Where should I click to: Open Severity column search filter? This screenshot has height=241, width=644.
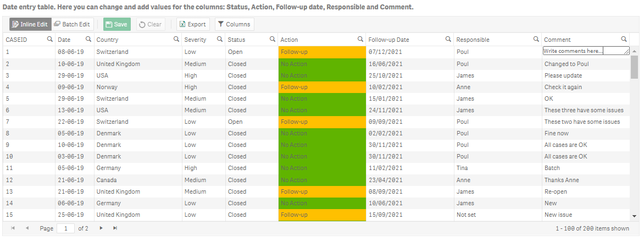[219, 39]
